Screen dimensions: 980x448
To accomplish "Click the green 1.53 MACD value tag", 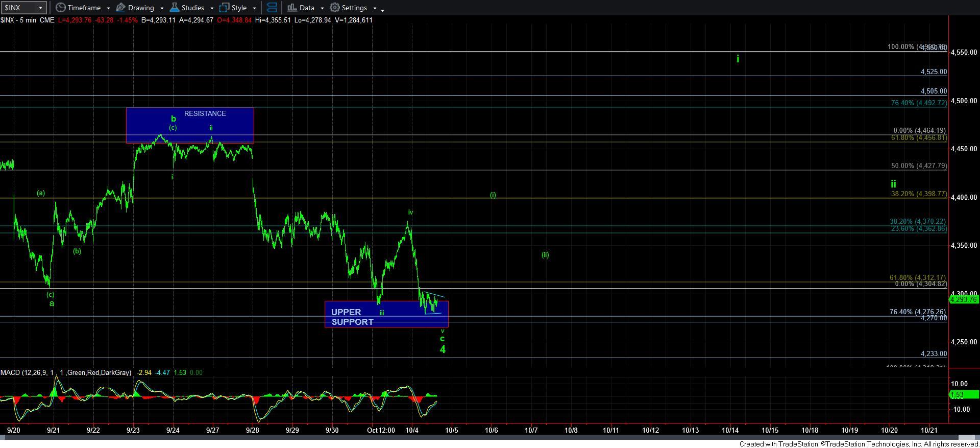I will coord(964,394).
